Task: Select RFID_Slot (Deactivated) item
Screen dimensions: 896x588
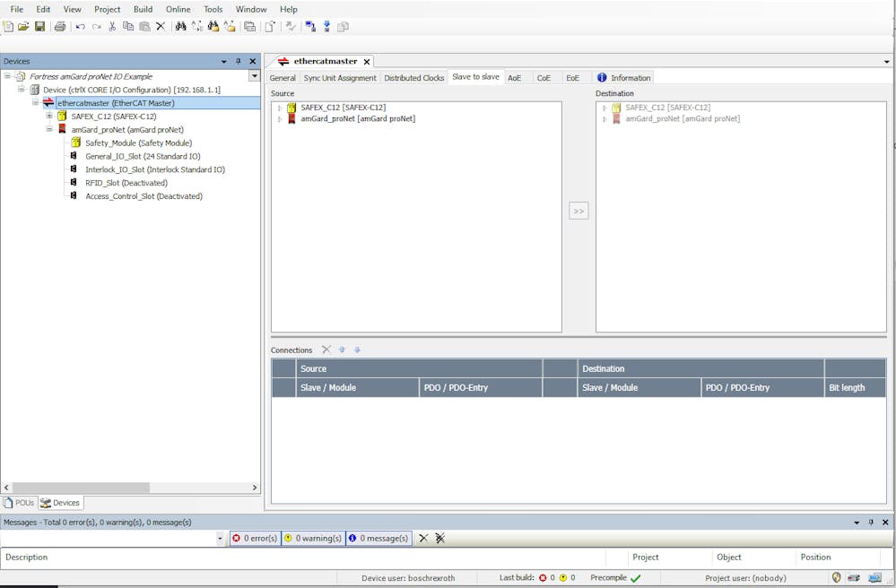Action: tap(126, 183)
